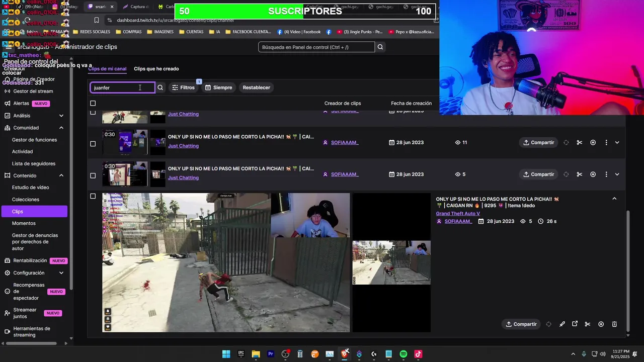The width and height of the screenshot is (644, 362).
Task: Open Colecciones in the sidebar
Action: (26, 199)
